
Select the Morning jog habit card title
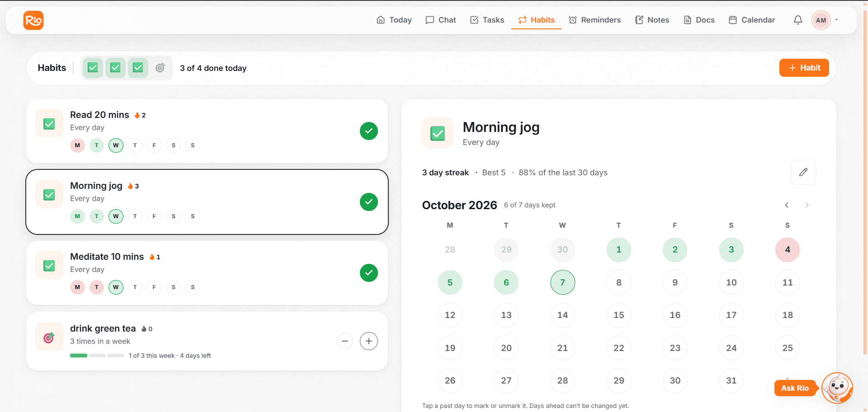(96, 186)
